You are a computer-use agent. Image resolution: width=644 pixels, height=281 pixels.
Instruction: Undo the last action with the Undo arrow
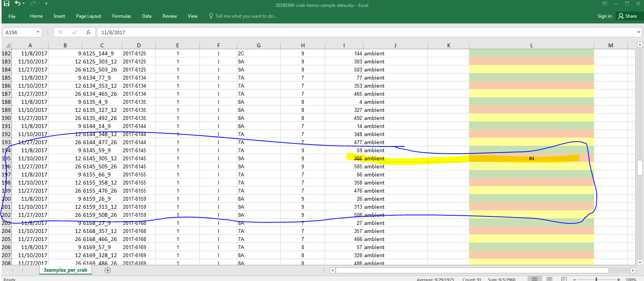coord(18,3)
